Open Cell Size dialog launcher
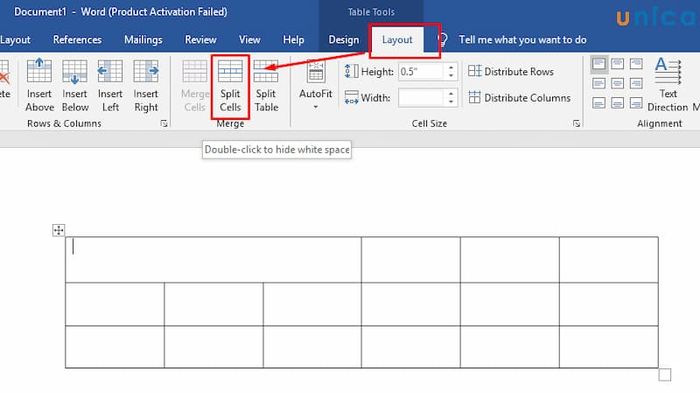Viewport: 700px width, 393px height. [576, 124]
